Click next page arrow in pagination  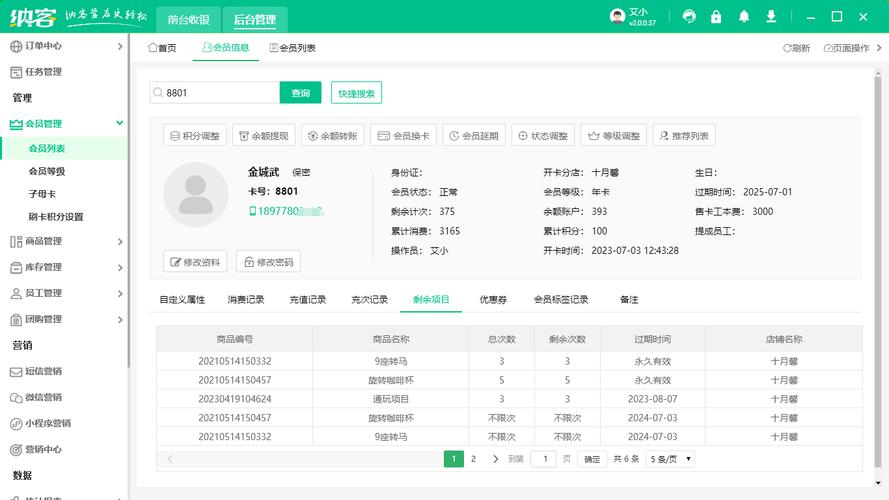point(496,459)
